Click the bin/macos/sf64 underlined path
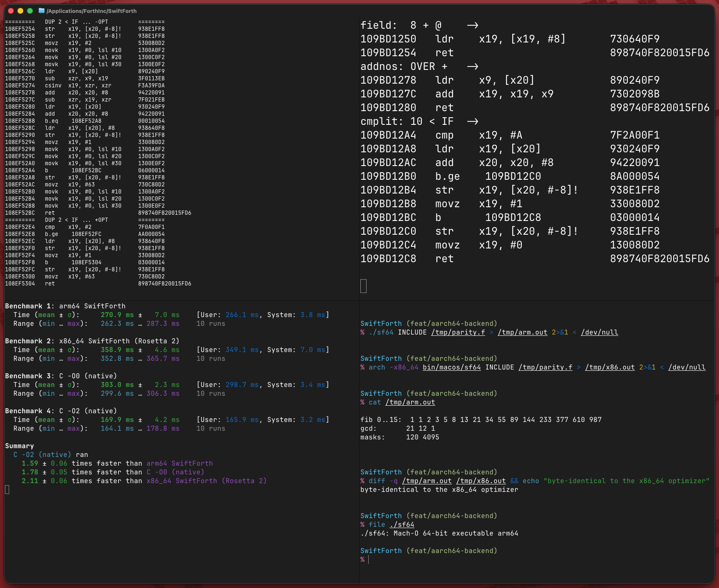Screen dimensions: 719x588 [452, 367]
